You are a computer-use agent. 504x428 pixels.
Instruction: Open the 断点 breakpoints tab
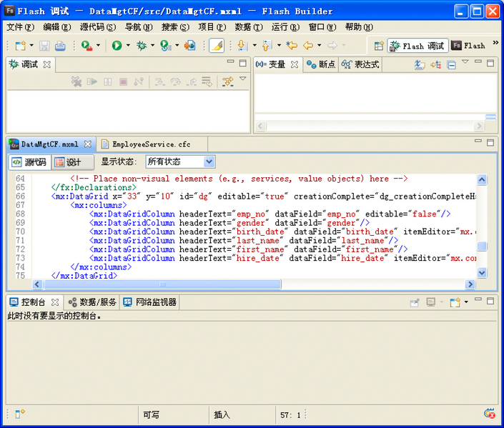point(320,64)
